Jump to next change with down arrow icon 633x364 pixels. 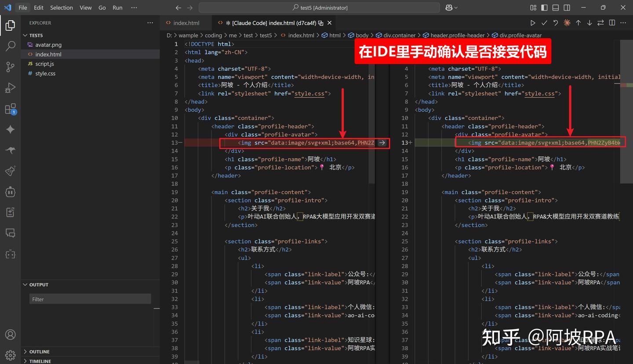click(589, 22)
